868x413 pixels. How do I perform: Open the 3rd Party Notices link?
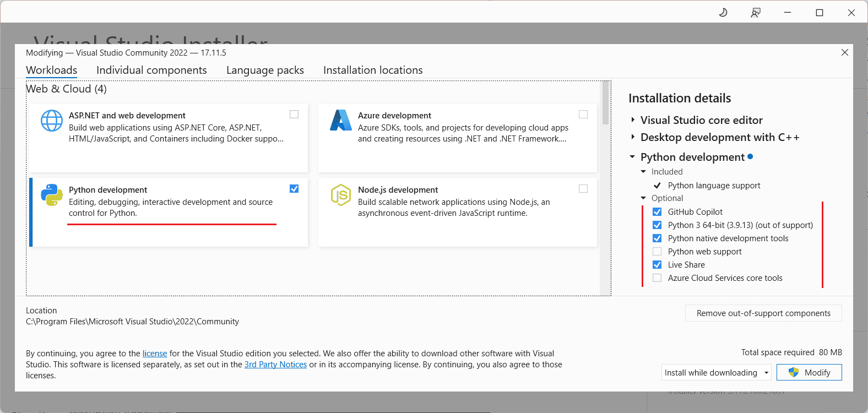275,365
